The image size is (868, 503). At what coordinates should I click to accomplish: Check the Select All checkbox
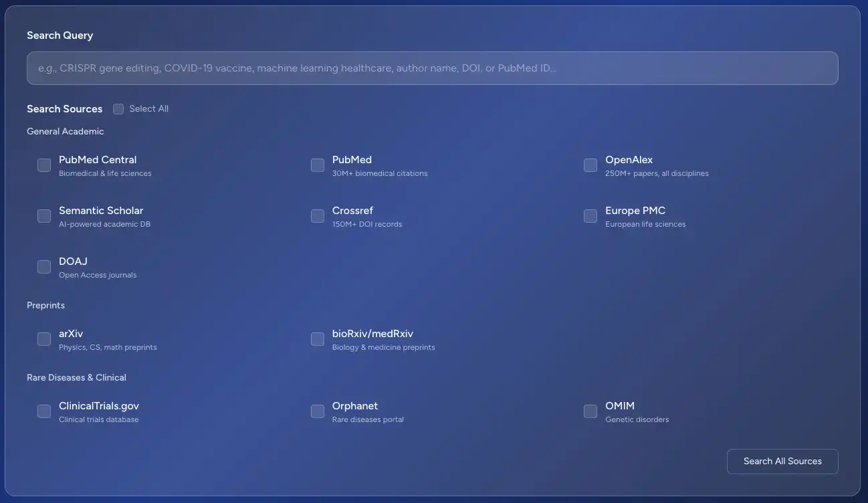pyautogui.click(x=118, y=109)
